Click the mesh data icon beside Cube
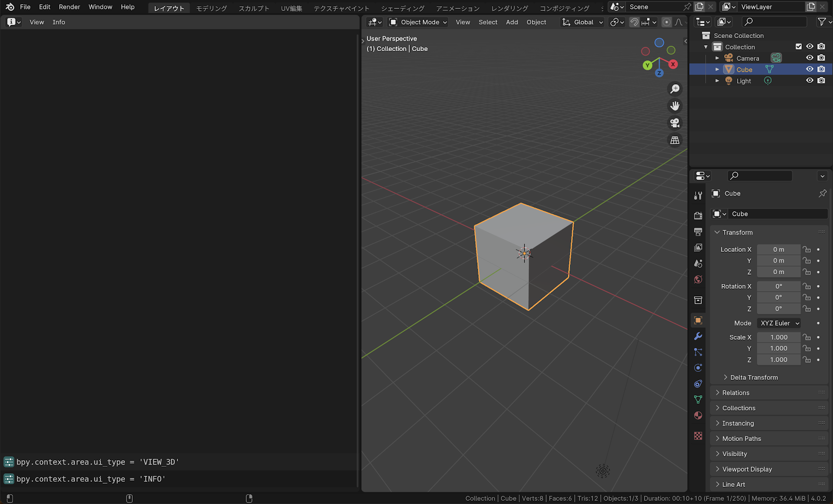This screenshot has width=833, height=504. (x=769, y=69)
